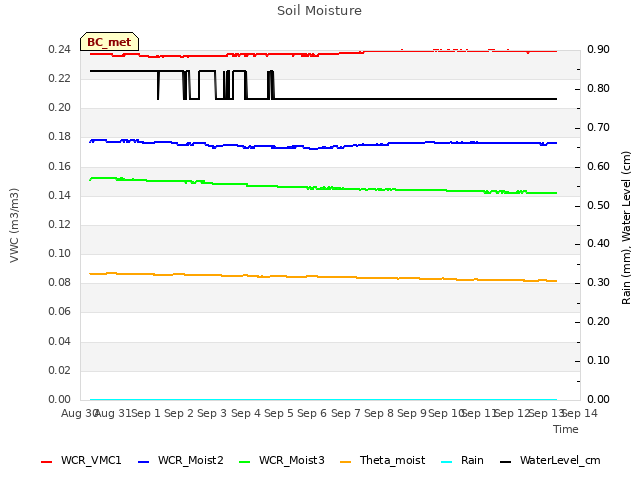The height and width of the screenshot is (480, 640).
Task: Toggle the WCR_Moist2 legend entry
Action: [181, 461]
